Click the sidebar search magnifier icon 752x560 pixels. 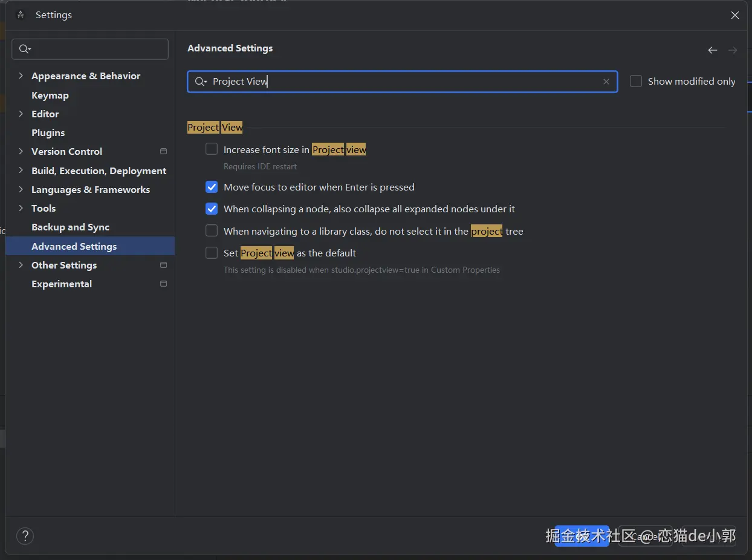24,49
